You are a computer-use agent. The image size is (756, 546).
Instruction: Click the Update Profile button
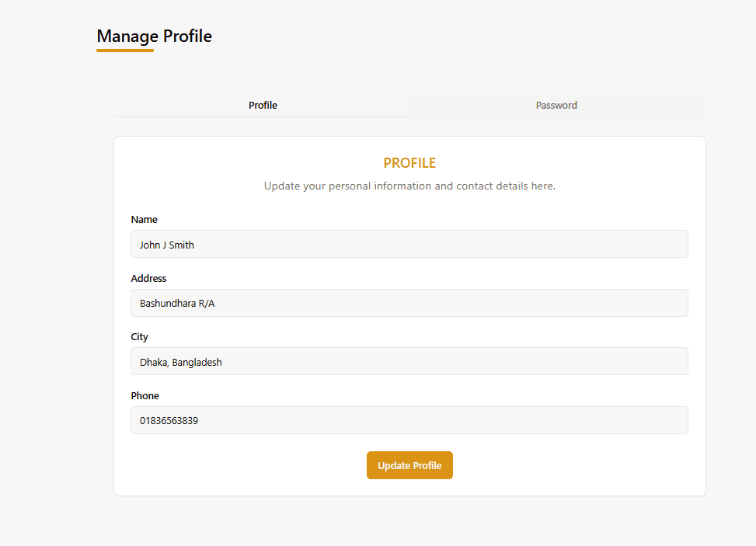[409, 465]
